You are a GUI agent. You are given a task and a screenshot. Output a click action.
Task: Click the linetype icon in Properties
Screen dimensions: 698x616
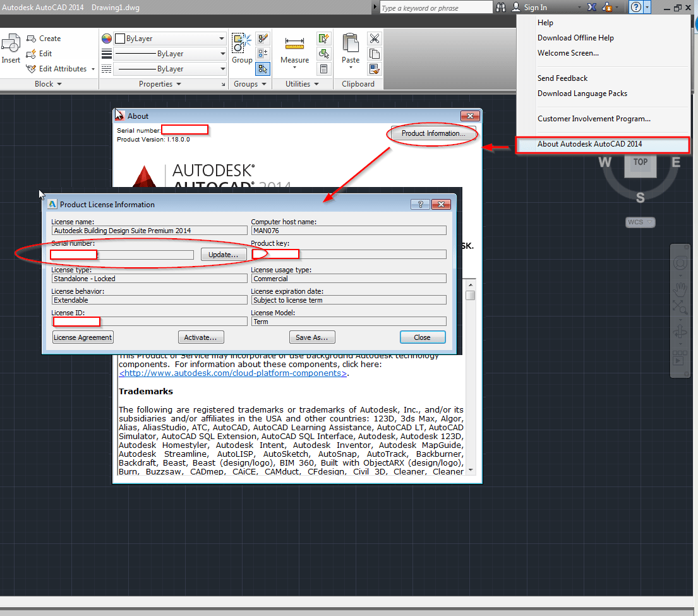coord(106,69)
